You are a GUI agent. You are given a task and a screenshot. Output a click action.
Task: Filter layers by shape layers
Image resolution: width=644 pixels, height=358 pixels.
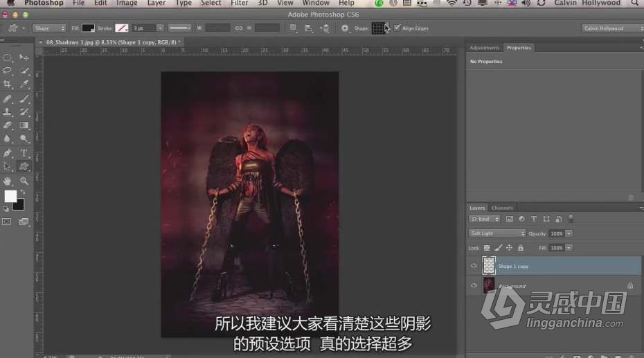(546, 220)
